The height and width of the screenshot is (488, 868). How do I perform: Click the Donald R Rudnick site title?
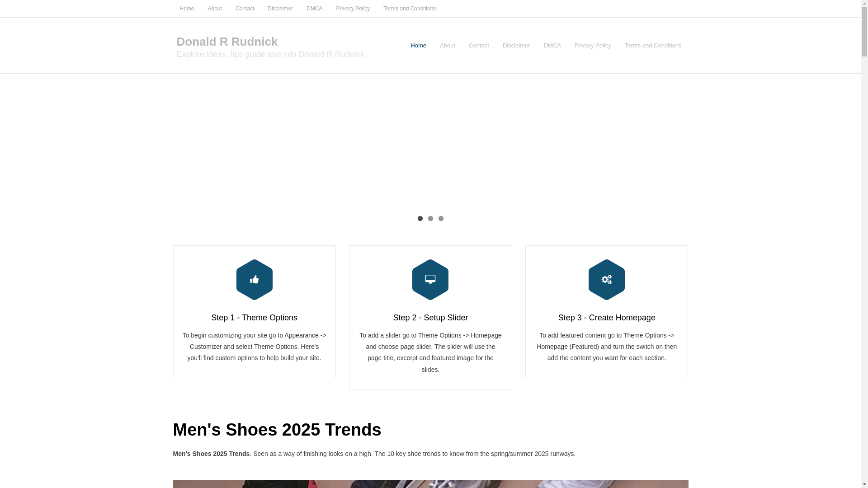227,42
